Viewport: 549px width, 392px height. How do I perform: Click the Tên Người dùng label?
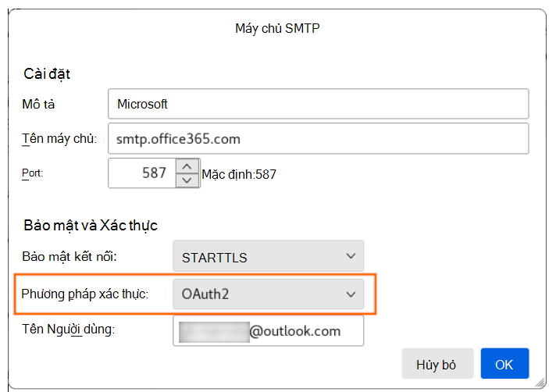[68, 330]
